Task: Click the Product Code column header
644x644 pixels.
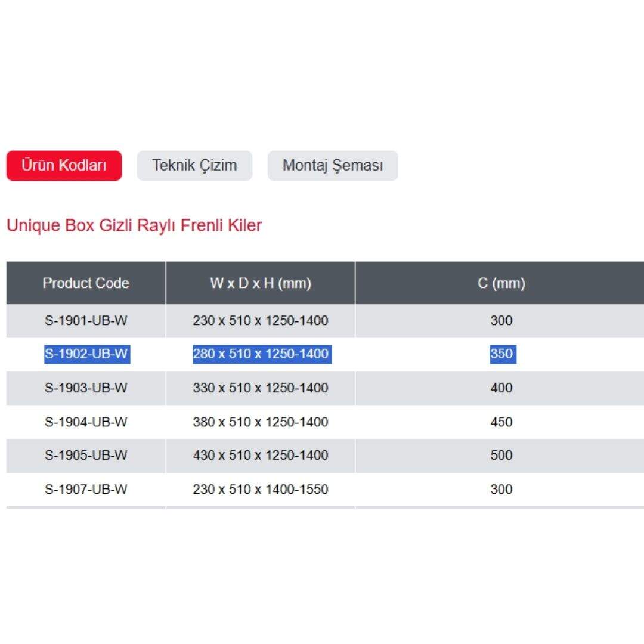Action: (86, 283)
